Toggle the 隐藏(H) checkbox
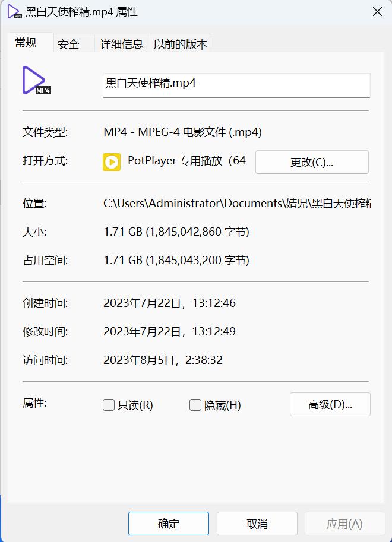This screenshot has width=392, height=542. [x=195, y=405]
